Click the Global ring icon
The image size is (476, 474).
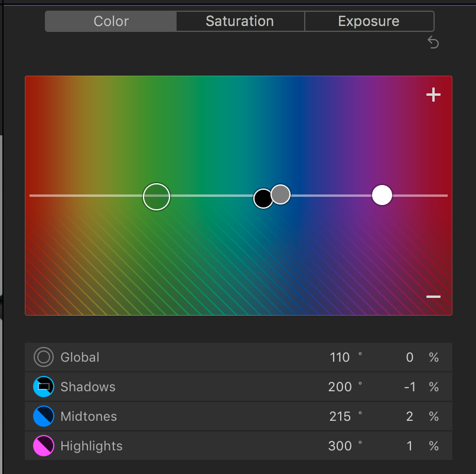pos(44,357)
